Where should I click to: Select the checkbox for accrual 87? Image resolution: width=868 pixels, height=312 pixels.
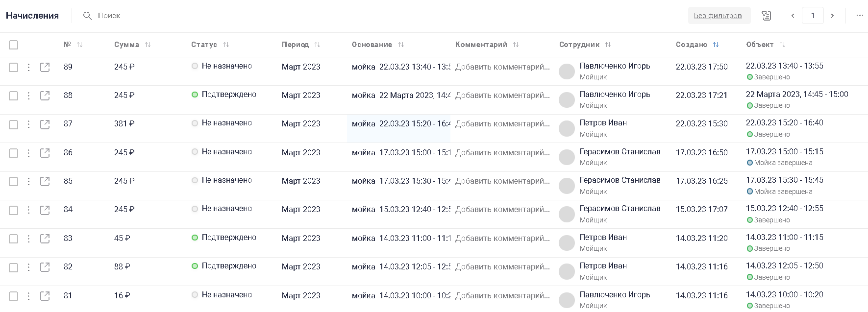click(14, 124)
